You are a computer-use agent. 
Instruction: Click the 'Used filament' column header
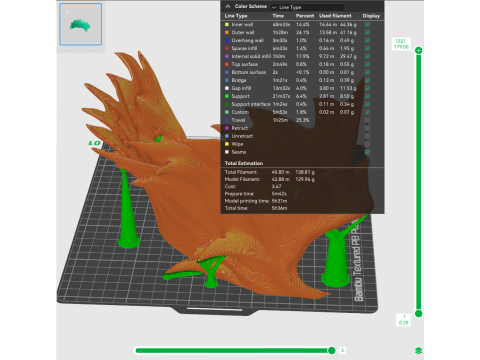click(335, 16)
